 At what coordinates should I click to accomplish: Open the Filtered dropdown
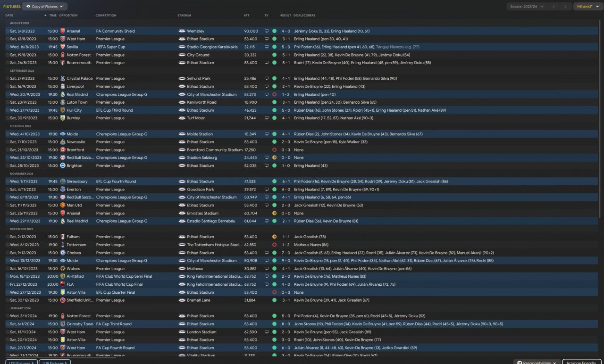pyautogui.click(x=587, y=7)
